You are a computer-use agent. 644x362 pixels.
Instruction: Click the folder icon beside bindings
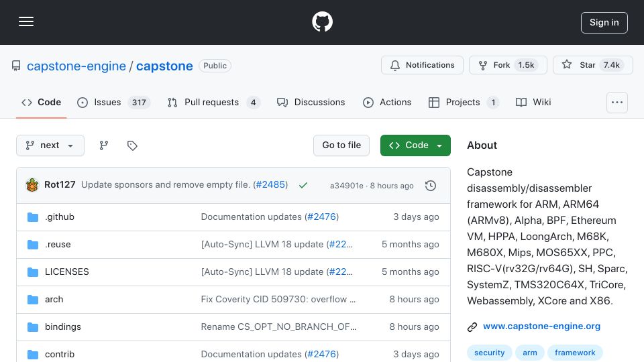(33, 326)
